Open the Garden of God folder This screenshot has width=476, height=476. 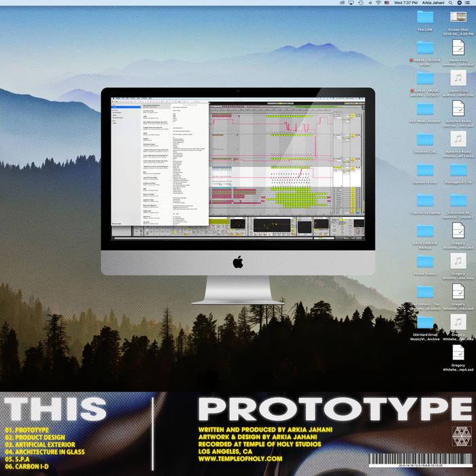point(425,170)
